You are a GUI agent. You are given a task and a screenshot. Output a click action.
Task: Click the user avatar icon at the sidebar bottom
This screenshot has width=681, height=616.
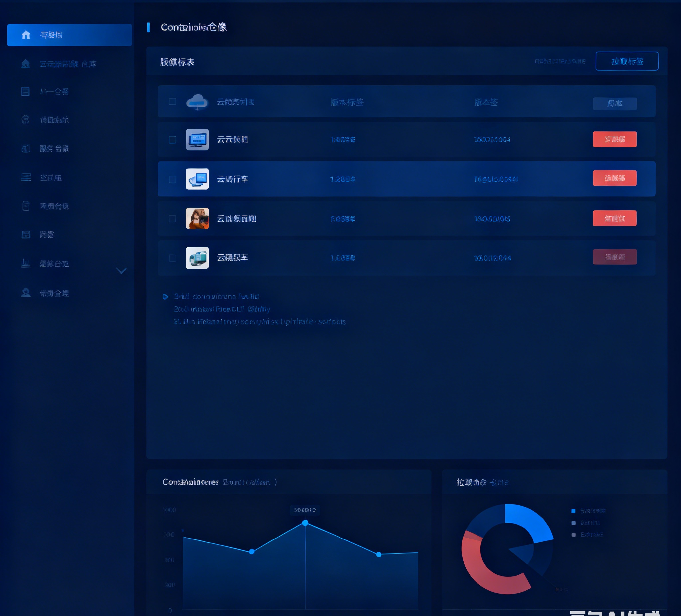tap(26, 293)
